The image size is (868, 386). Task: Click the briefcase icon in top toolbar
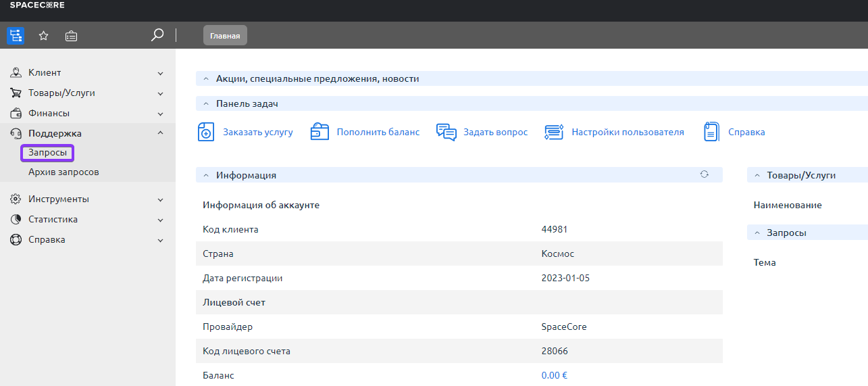coord(71,36)
